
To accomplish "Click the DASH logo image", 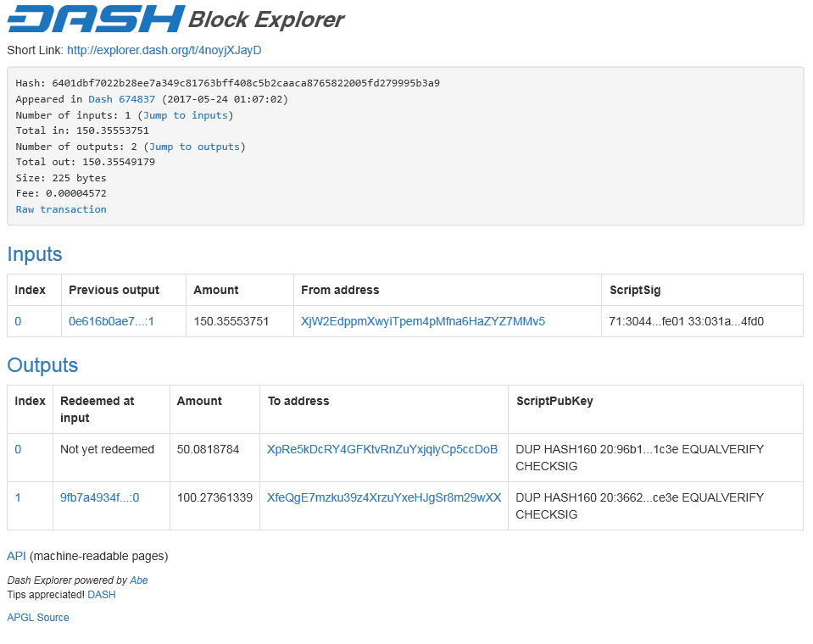I will (x=97, y=19).
